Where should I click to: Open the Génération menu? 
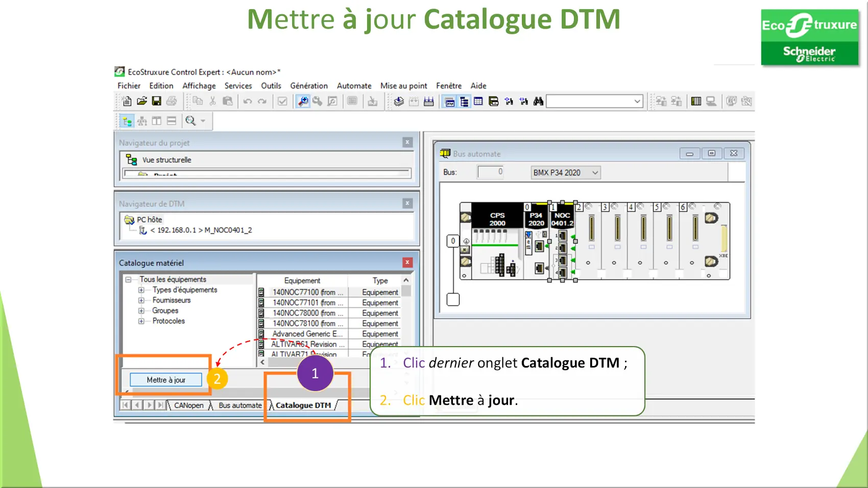point(309,86)
